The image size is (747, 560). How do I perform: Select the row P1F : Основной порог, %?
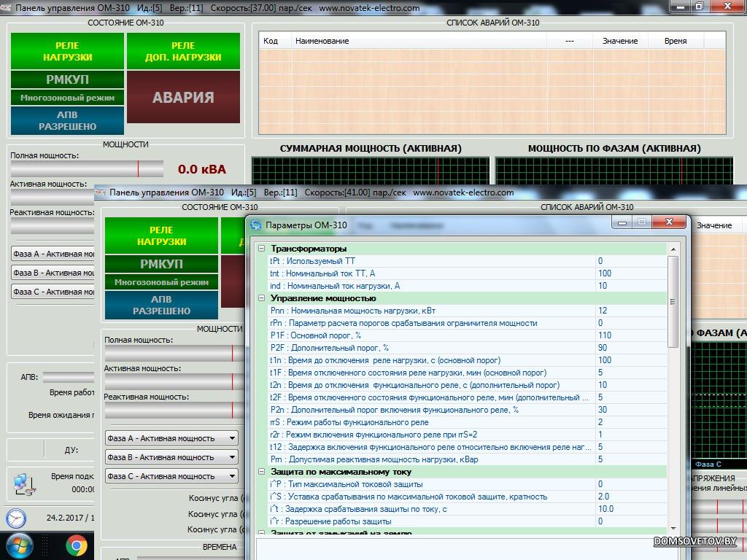[x=467, y=335]
